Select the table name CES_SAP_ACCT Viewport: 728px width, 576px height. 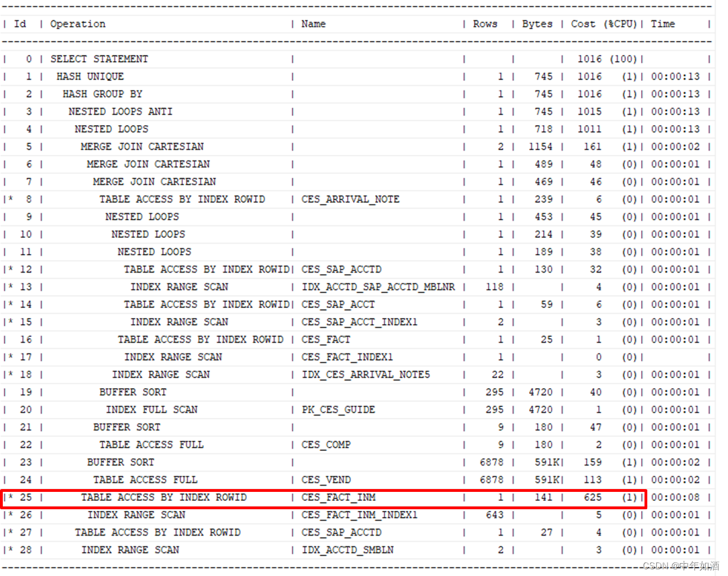(339, 305)
